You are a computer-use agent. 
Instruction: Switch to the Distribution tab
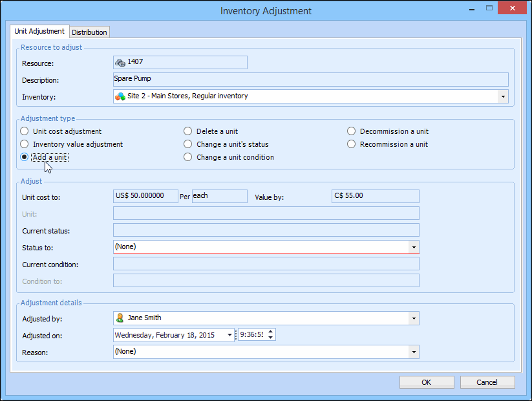point(90,32)
